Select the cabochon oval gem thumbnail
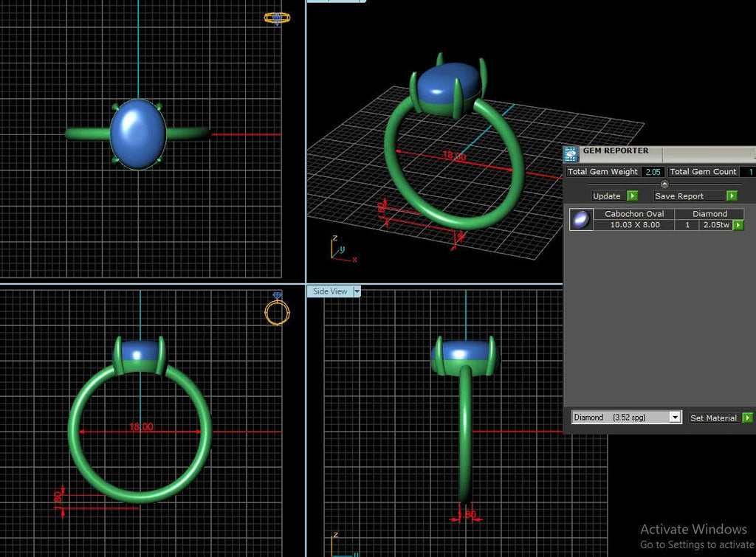 581,220
